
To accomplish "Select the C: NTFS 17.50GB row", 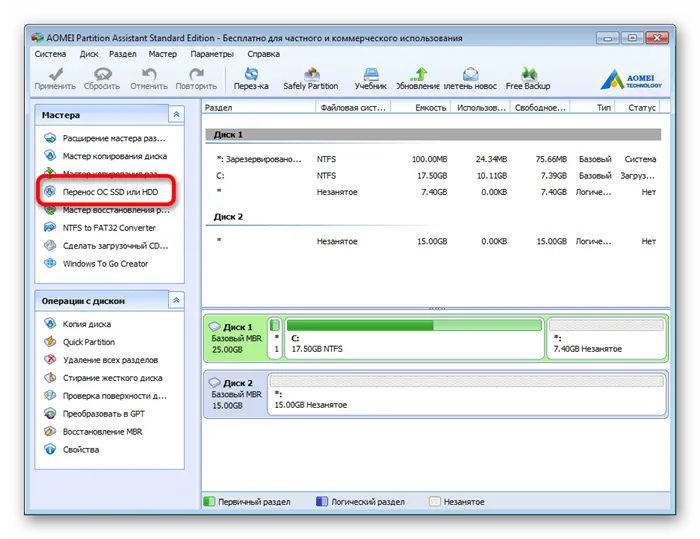I will pos(433,175).
